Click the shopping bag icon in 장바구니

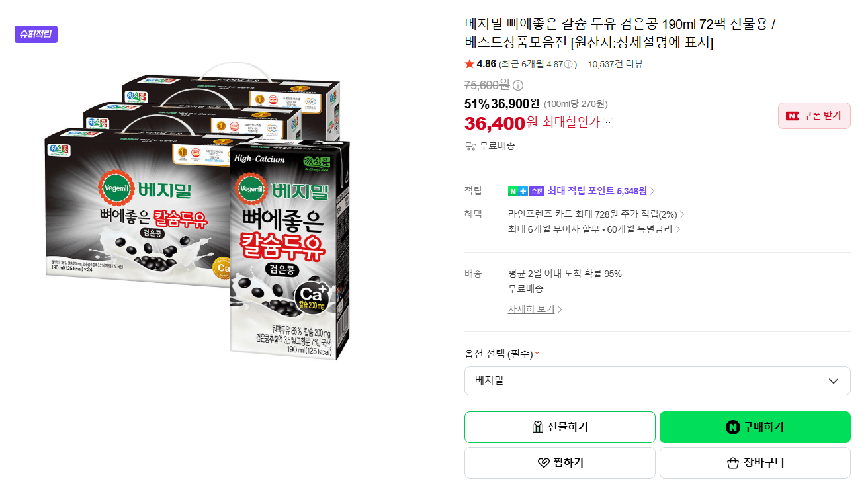pos(732,463)
